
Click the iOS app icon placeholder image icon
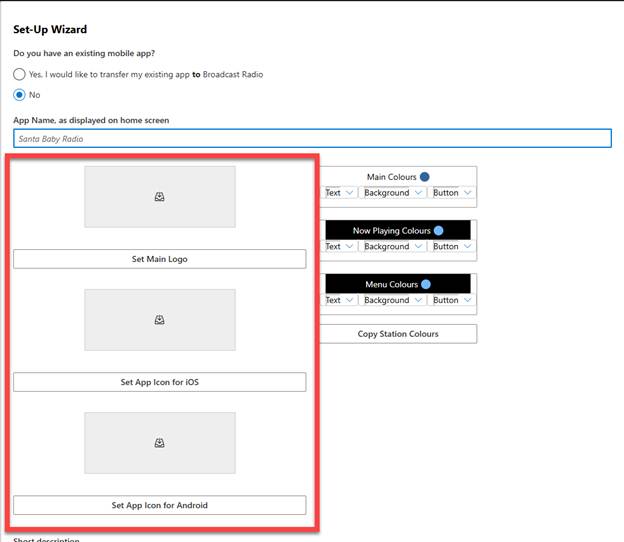pyautogui.click(x=160, y=320)
